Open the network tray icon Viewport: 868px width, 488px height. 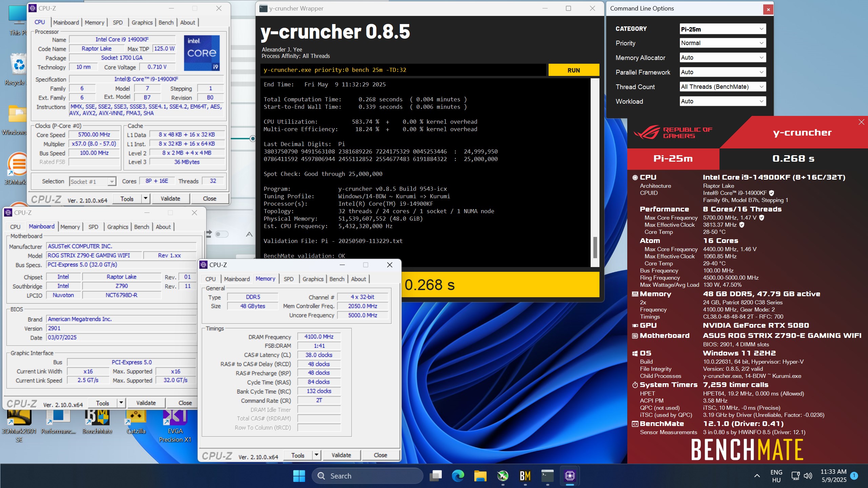pyautogui.click(x=795, y=476)
